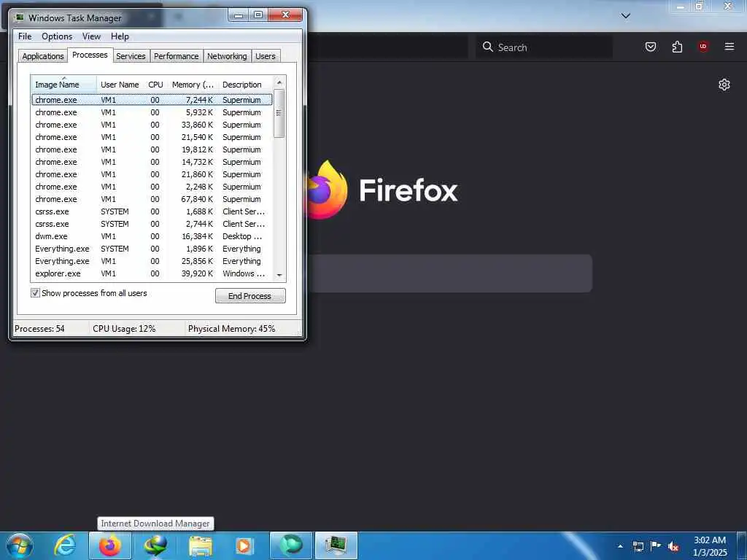Switch to the Applications tab
The height and width of the screenshot is (560, 747).
click(x=43, y=56)
